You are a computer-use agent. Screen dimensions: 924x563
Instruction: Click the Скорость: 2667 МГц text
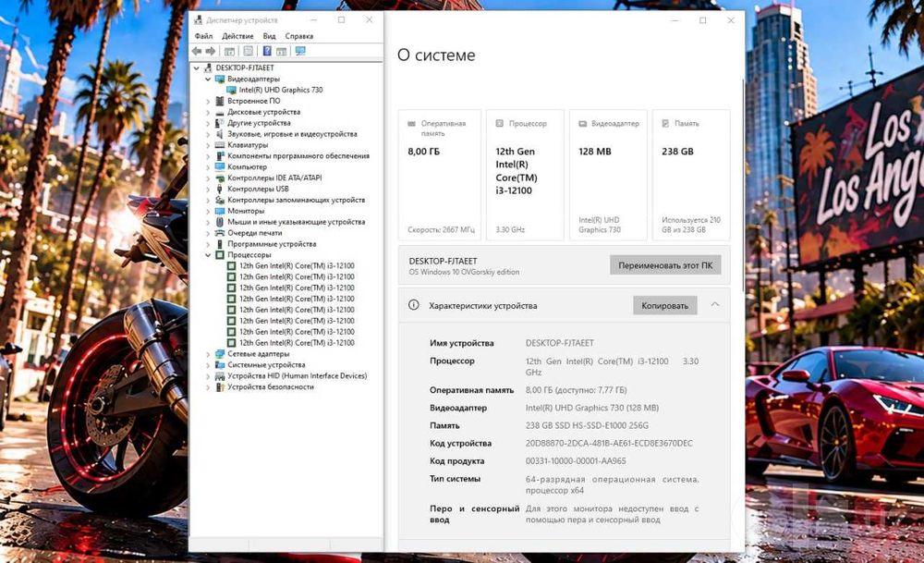pyautogui.click(x=441, y=230)
